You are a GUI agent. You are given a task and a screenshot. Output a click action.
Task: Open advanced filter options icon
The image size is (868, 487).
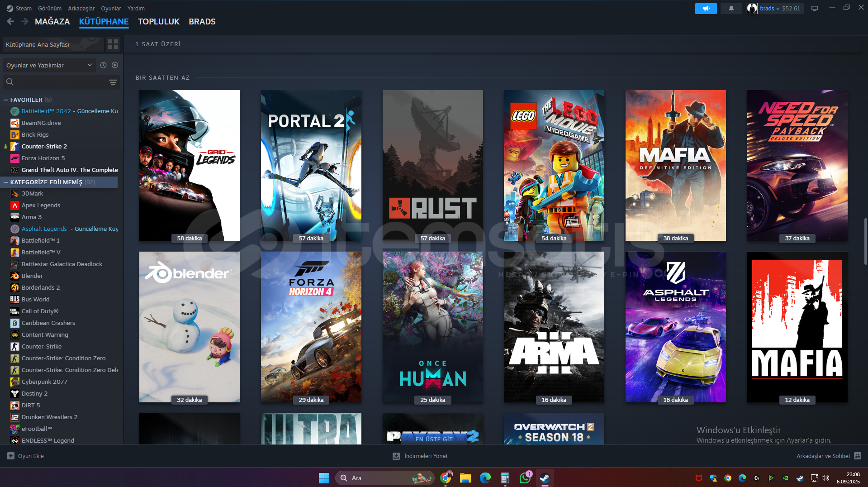[113, 82]
